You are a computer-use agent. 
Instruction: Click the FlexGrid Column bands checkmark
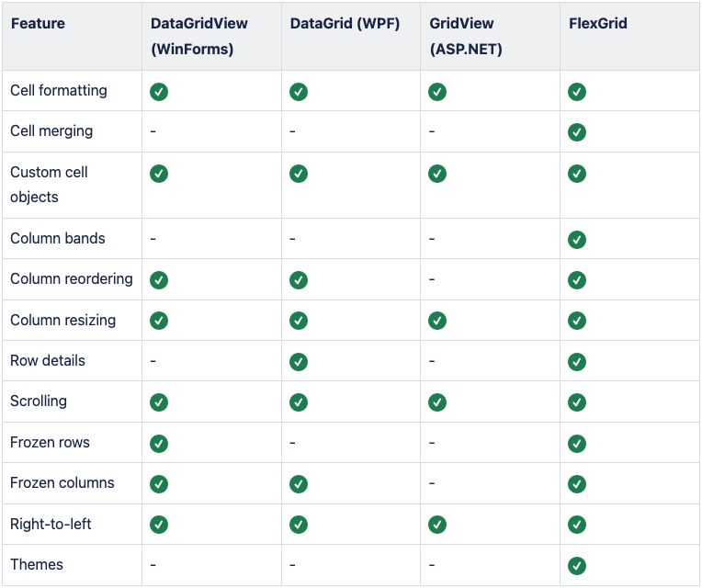[x=577, y=239]
